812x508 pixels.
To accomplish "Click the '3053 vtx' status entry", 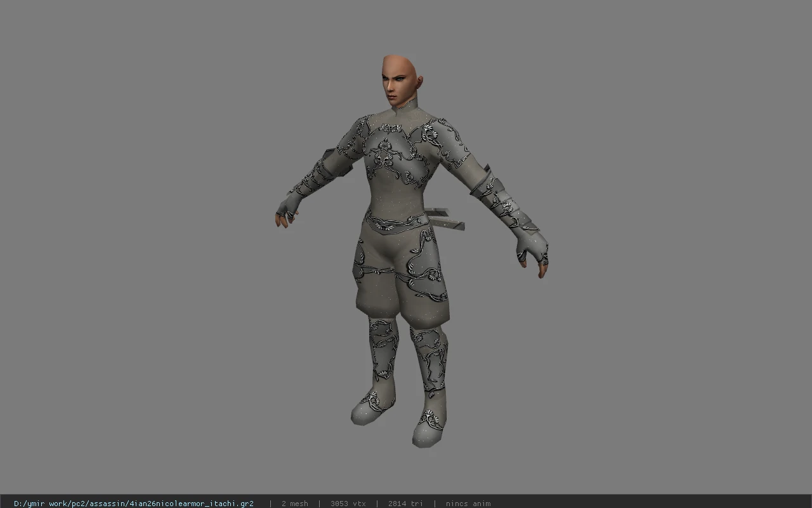I will pos(348,504).
